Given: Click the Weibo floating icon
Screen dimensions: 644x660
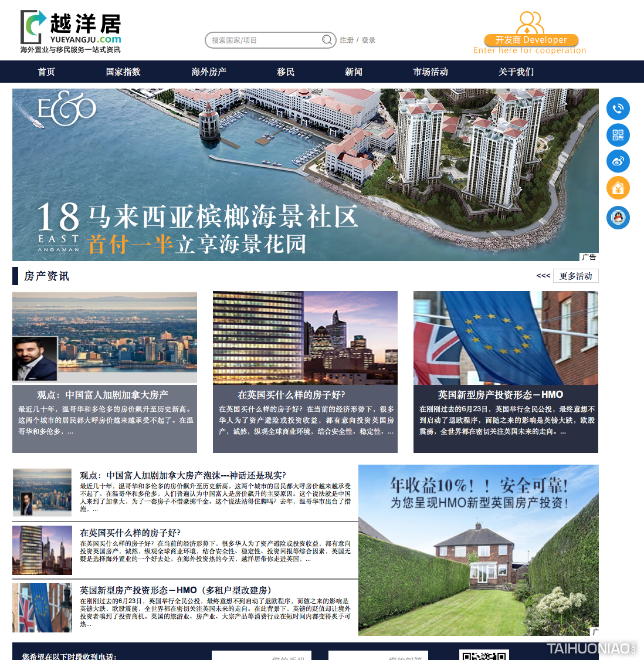Looking at the screenshot, I should point(618,161).
